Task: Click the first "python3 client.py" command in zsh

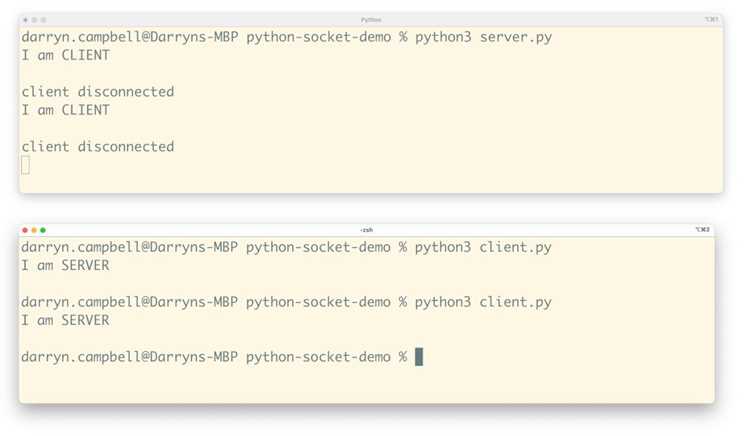Action: coord(483,247)
